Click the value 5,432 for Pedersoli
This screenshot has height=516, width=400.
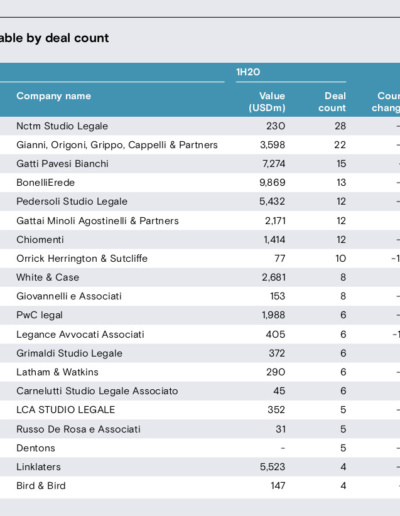tap(272, 201)
